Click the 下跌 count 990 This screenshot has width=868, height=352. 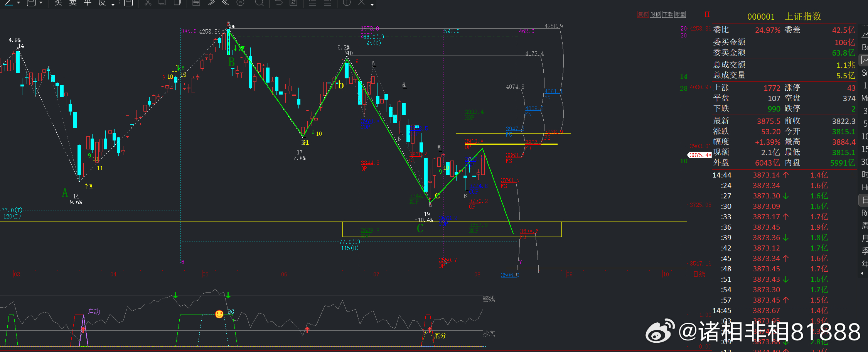(x=774, y=109)
